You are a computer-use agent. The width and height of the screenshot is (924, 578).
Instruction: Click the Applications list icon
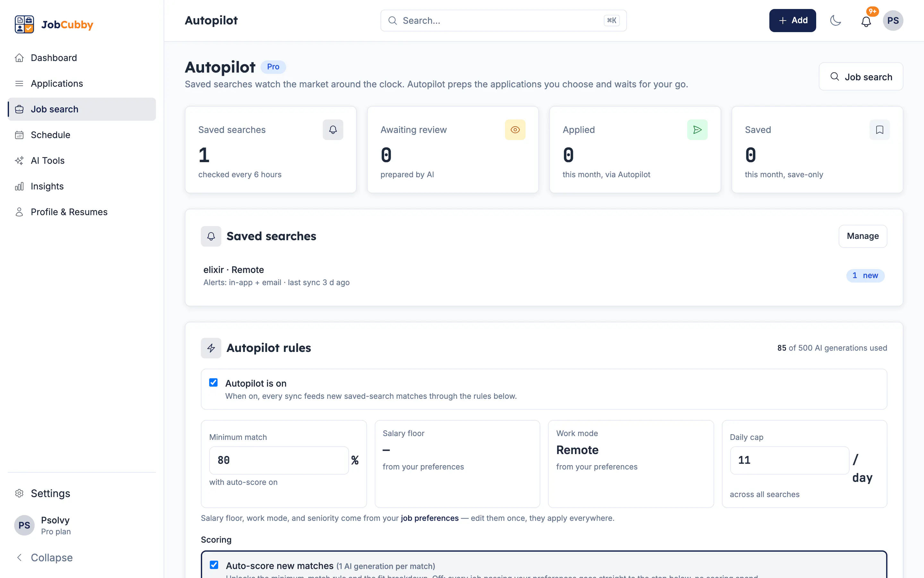[x=19, y=83]
